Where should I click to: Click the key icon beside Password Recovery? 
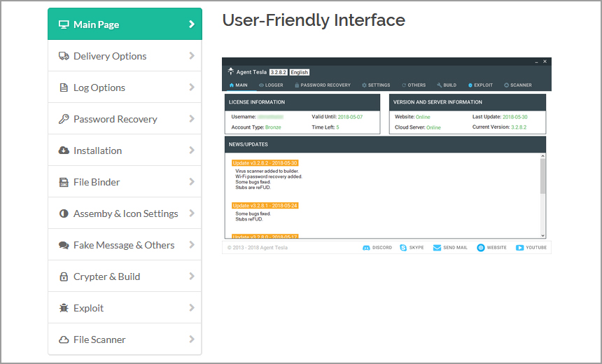coord(64,119)
